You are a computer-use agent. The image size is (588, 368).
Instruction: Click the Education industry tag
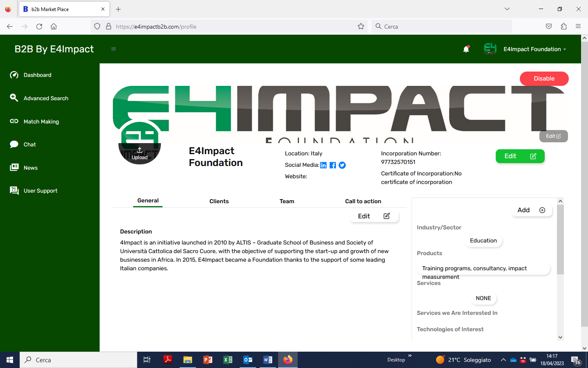tap(483, 241)
